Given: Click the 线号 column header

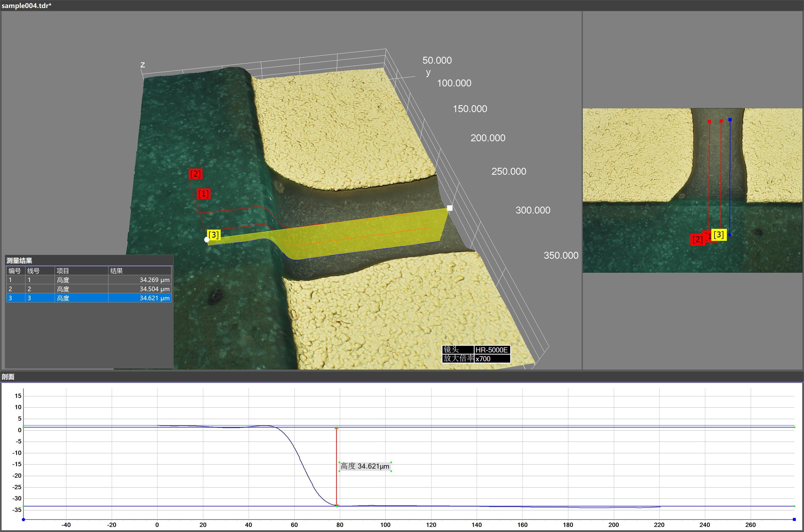Looking at the screenshot, I should coord(33,271).
